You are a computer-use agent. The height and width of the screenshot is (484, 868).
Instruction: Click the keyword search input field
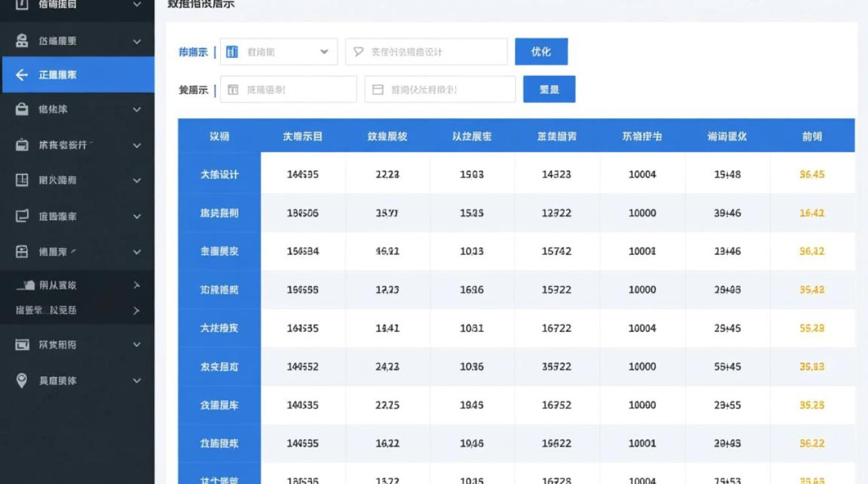tap(426, 52)
